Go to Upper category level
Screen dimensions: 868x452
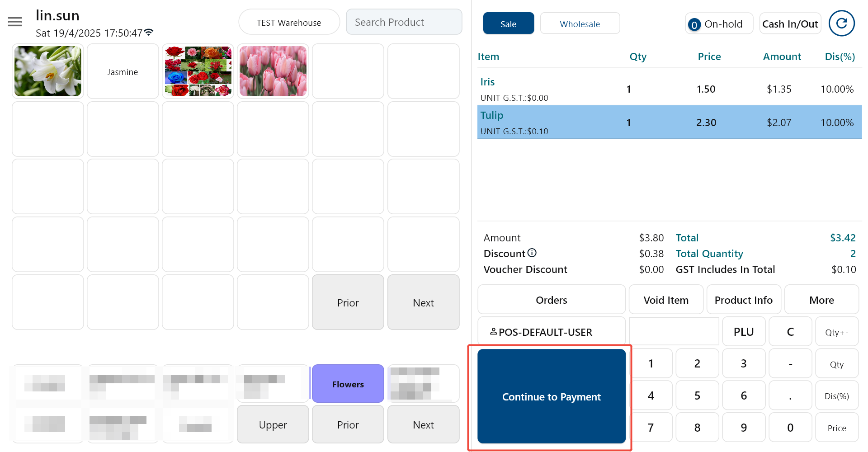point(273,425)
